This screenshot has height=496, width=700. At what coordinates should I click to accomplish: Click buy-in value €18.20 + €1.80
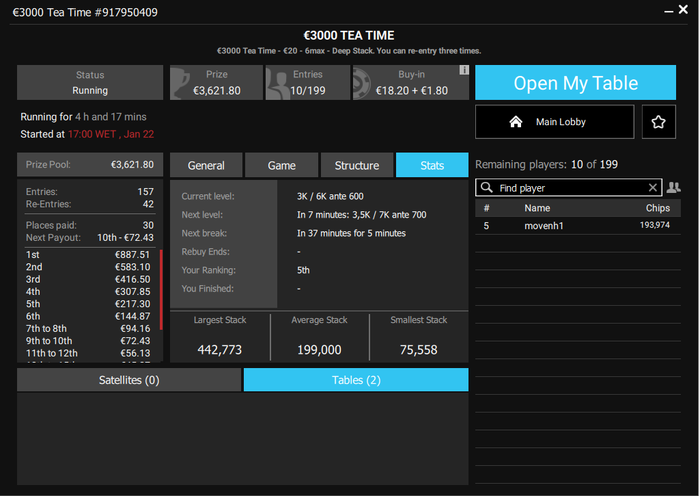(x=412, y=91)
